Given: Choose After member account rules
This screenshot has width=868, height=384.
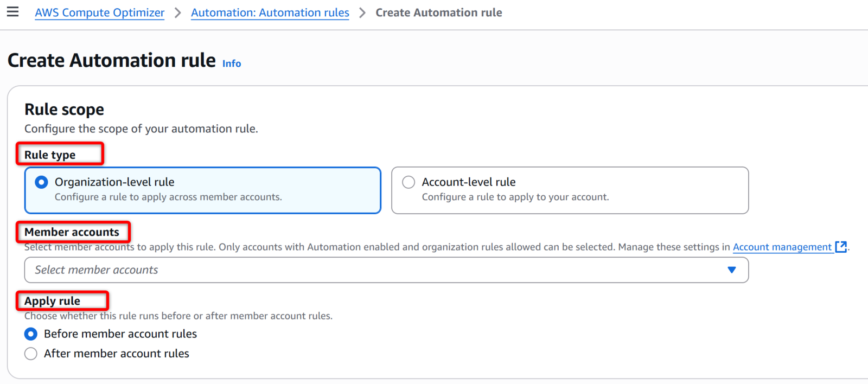Looking at the screenshot, I should tap(31, 354).
